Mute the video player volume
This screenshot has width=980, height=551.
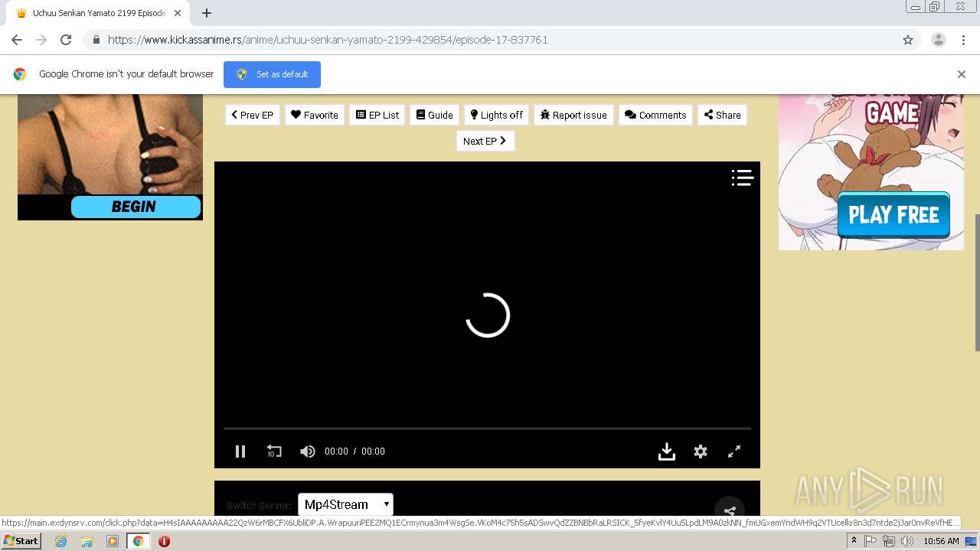pyautogui.click(x=308, y=452)
